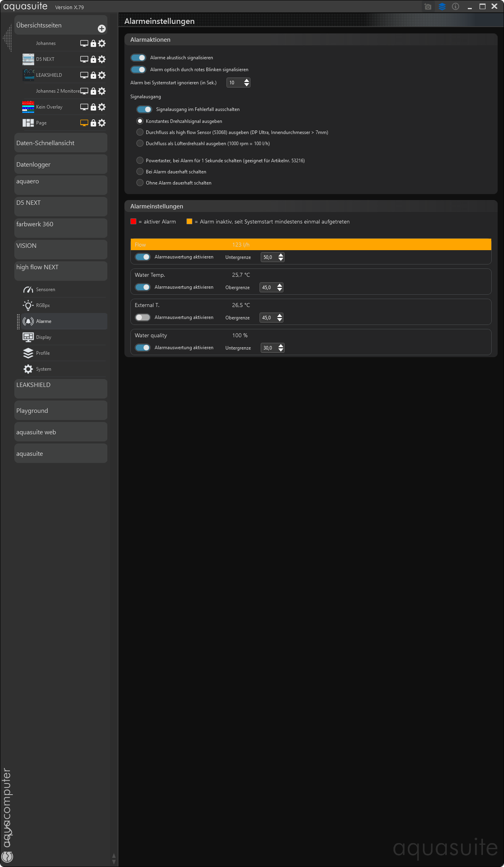Toggle Water quality Alarmauswertung switch
Viewport: 504px width, 867px height.
pyautogui.click(x=143, y=348)
